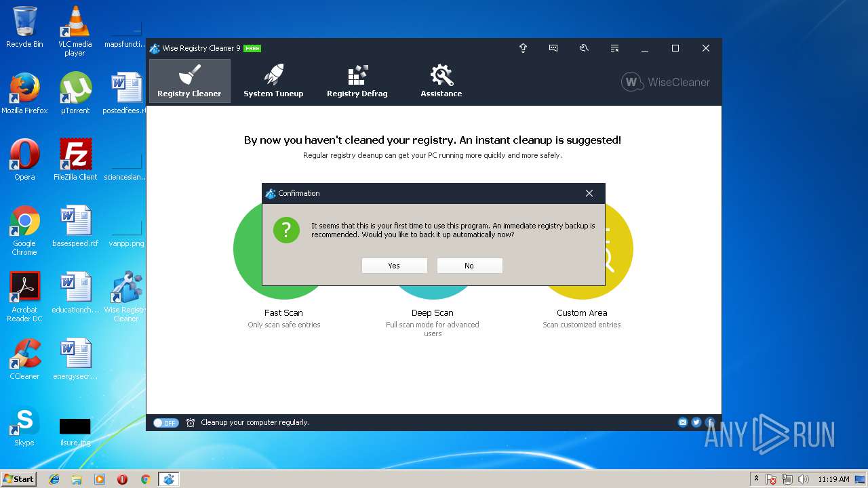Open Skype desktop shortcut
This screenshot has height=488, width=868.
point(24,426)
